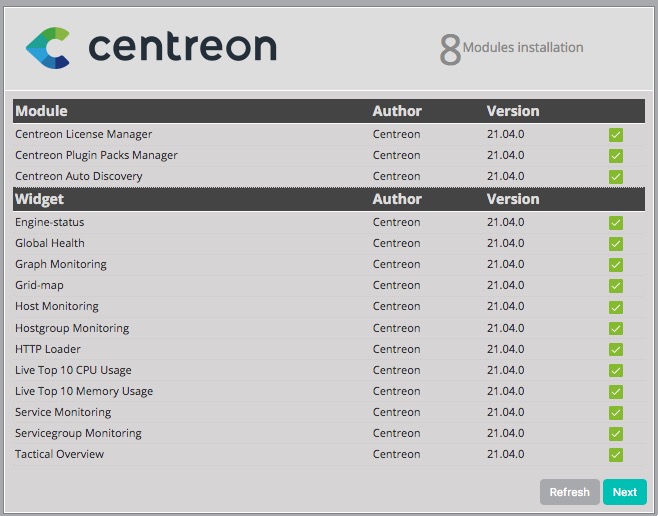Click the Refresh button
658x516 pixels.
click(569, 492)
